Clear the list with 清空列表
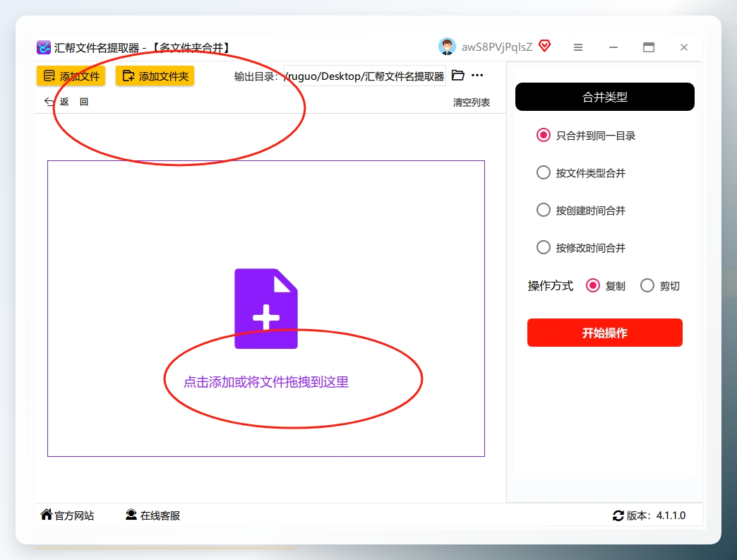The width and height of the screenshot is (737, 560). (471, 102)
